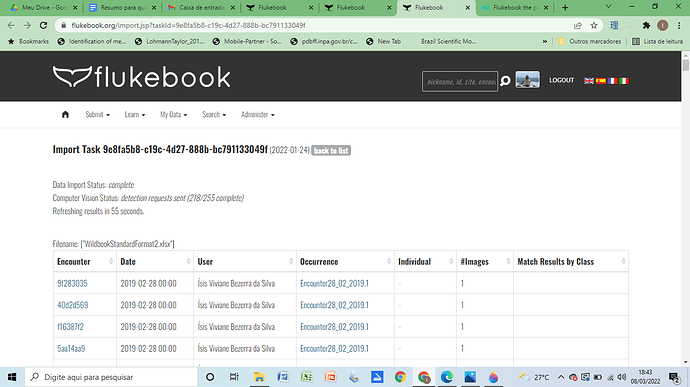Reload the page with the refresh icon

coord(43,26)
